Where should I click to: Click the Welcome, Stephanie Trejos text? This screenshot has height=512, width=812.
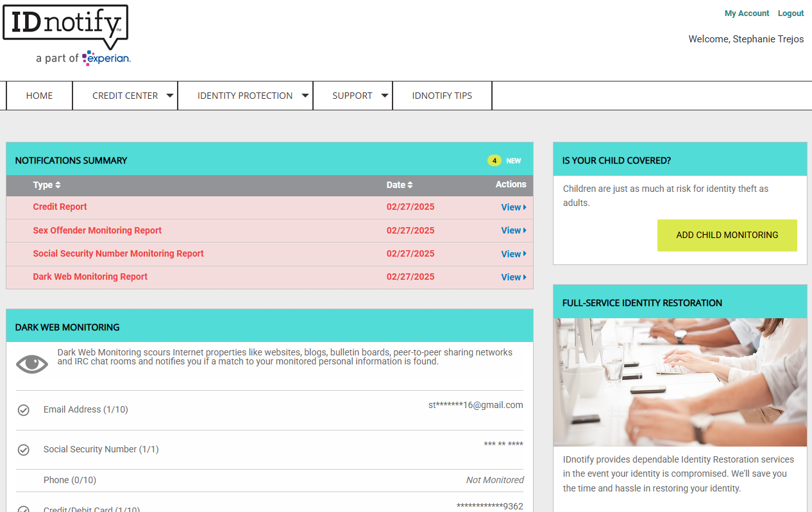click(x=746, y=39)
